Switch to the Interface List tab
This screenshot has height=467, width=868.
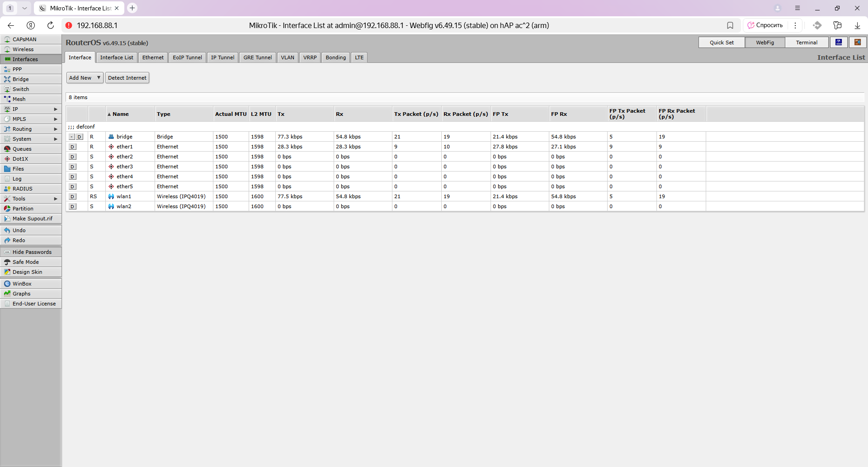[x=117, y=57]
